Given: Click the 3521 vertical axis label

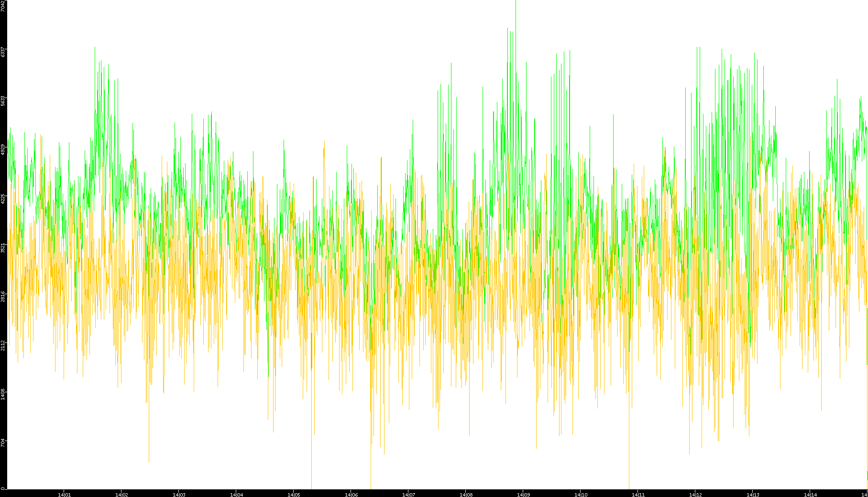Looking at the screenshot, I should [3, 248].
